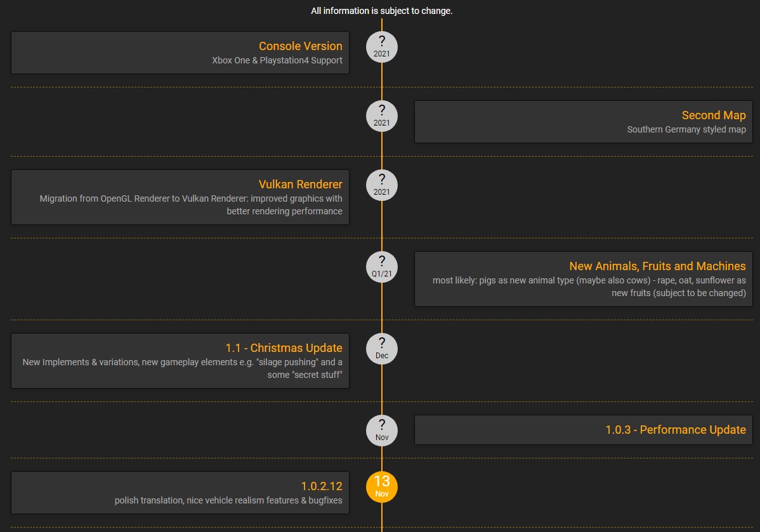760x532 pixels.
Task: Click the orange 13 Nov marker
Action: pyautogui.click(x=381, y=487)
